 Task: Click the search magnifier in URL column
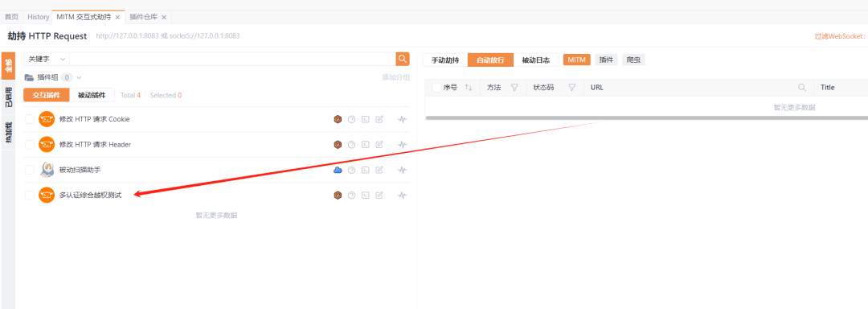(802, 88)
